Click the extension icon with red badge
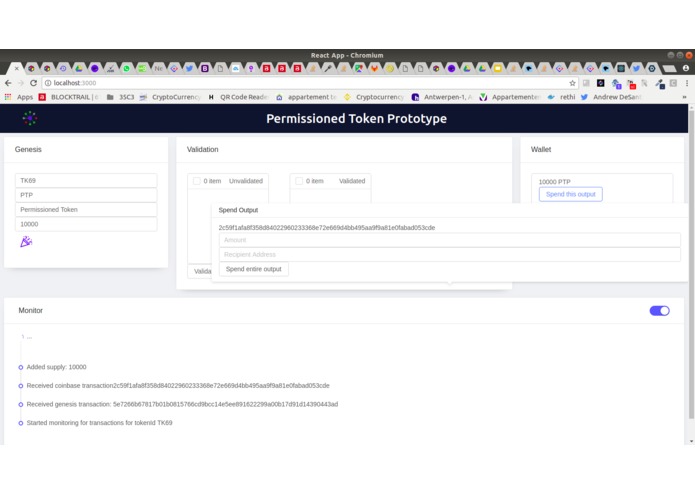The width and height of the screenshot is (695, 494). click(632, 83)
